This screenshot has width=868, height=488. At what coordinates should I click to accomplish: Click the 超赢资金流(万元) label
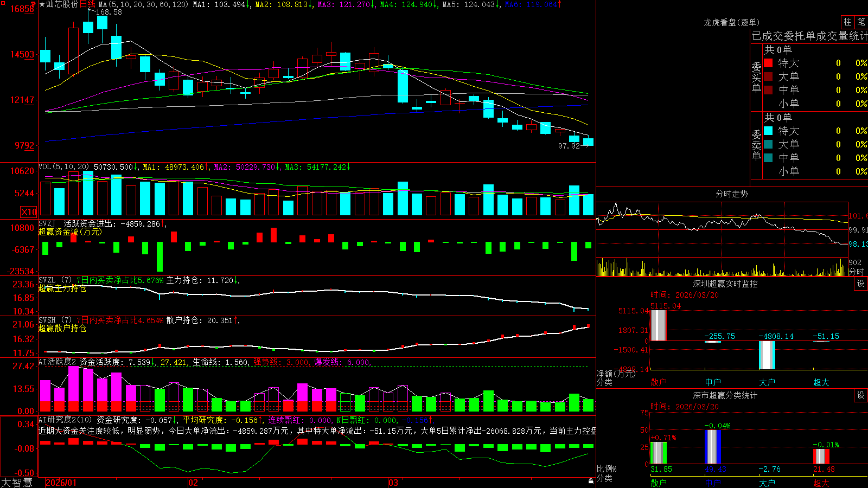tap(70, 232)
